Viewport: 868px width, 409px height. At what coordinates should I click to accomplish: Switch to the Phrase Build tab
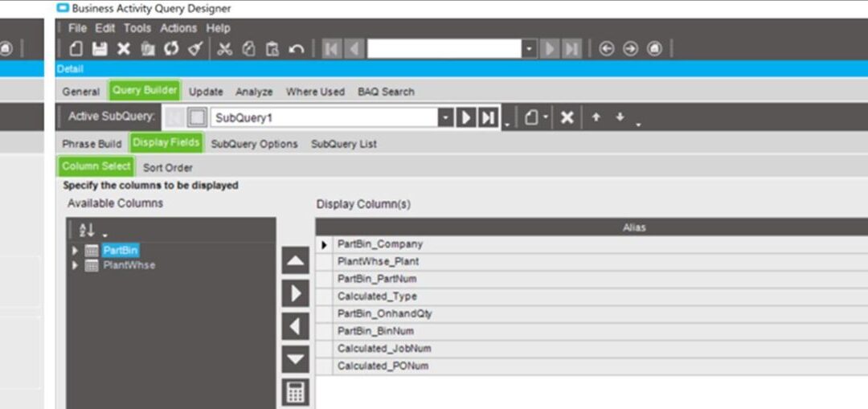pyautogui.click(x=92, y=144)
